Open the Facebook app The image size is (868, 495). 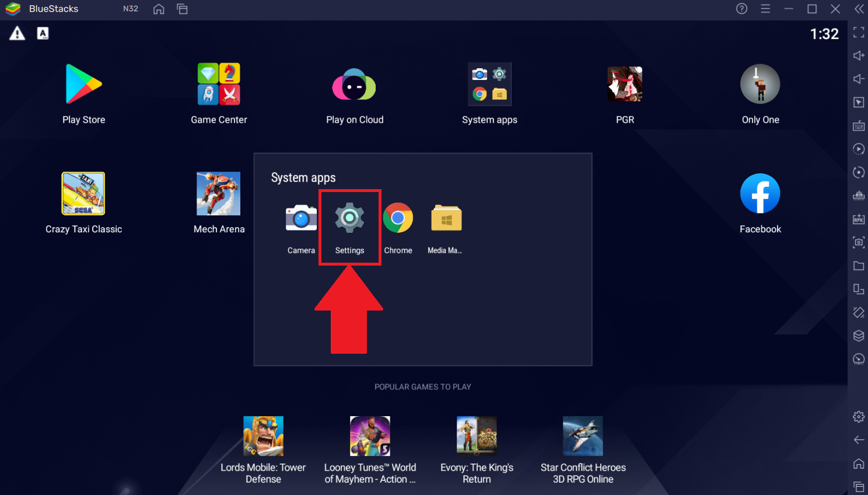coord(760,193)
